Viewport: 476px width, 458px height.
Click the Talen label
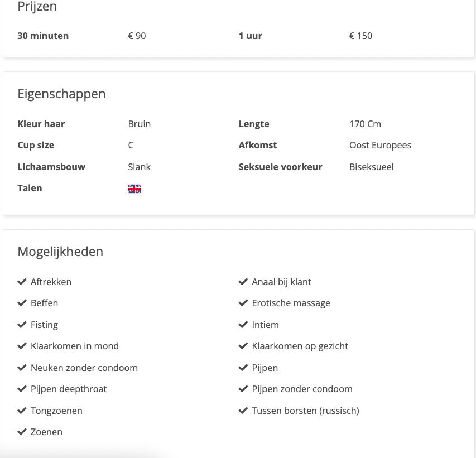30,188
